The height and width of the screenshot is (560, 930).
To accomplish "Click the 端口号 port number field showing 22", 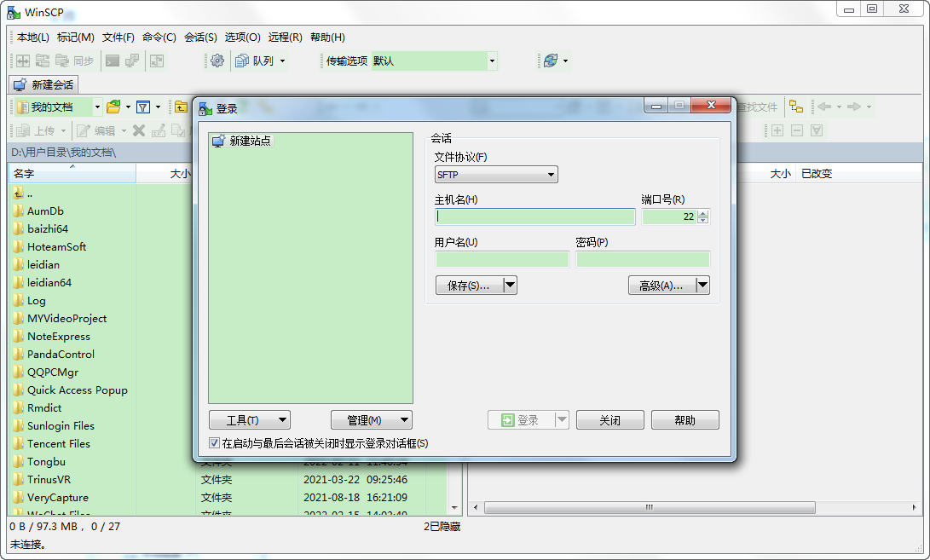I will (669, 216).
